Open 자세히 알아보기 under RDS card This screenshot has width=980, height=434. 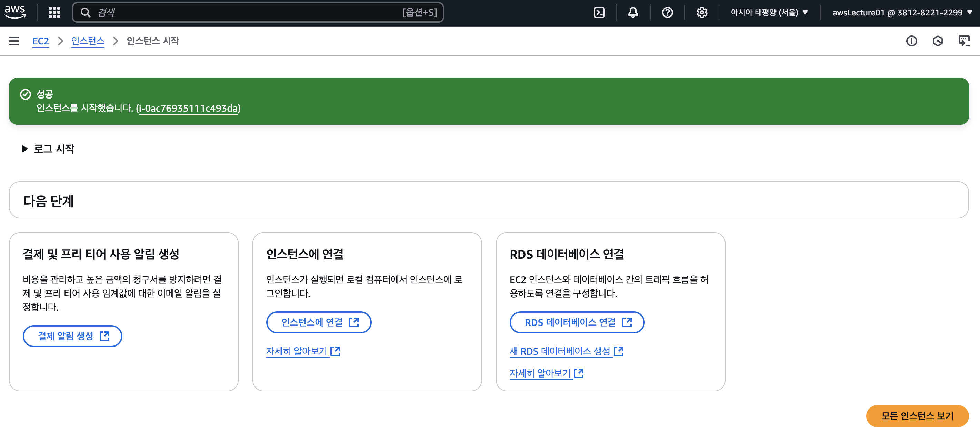(x=547, y=373)
